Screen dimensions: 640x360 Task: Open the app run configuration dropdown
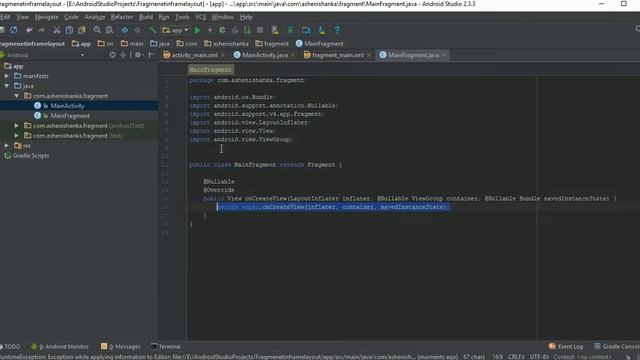click(176, 30)
